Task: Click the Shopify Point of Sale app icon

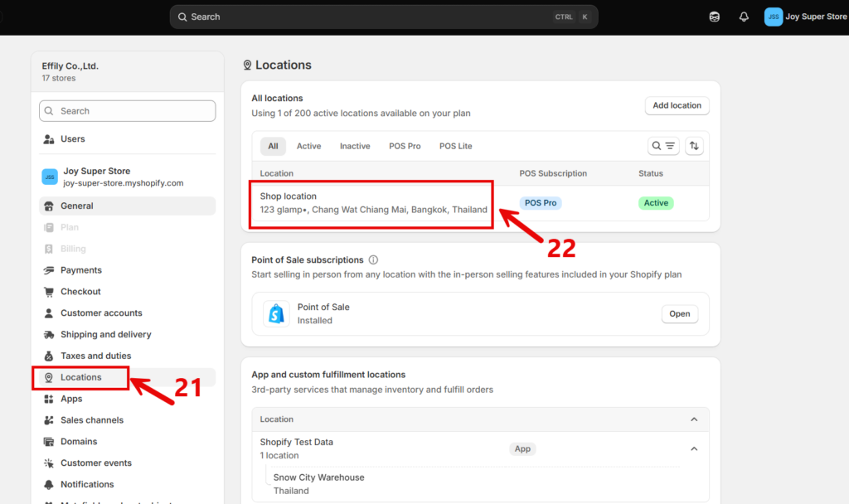Action: 276,313
